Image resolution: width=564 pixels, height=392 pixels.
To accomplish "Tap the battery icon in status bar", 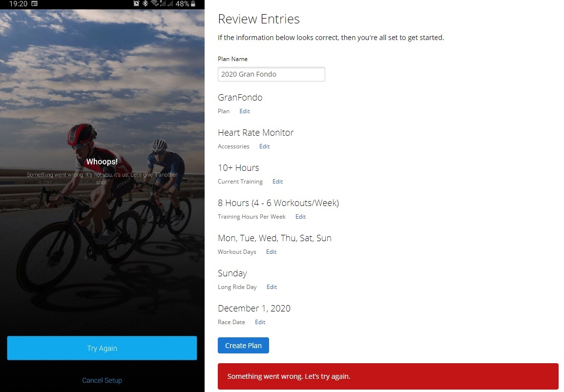I will click(x=193, y=3).
